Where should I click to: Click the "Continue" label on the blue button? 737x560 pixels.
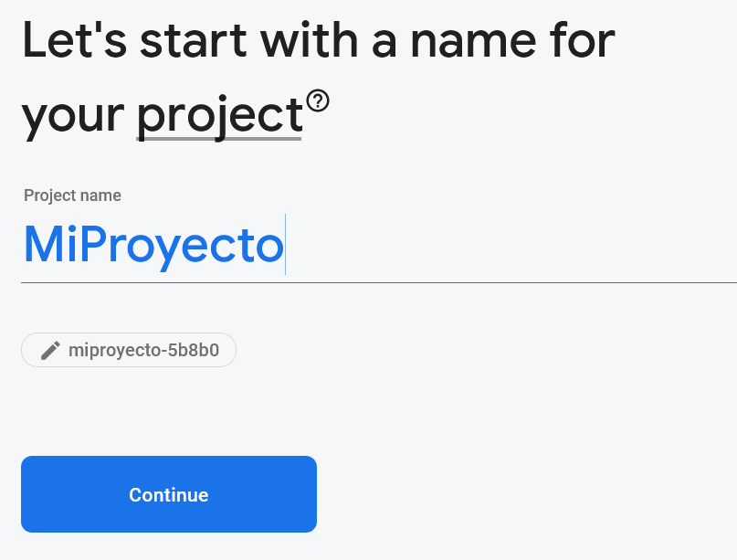[x=169, y=495]
